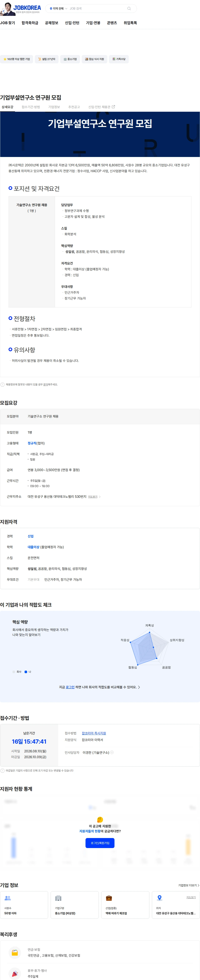Open the 지역 전체 region dropdown

58,8
